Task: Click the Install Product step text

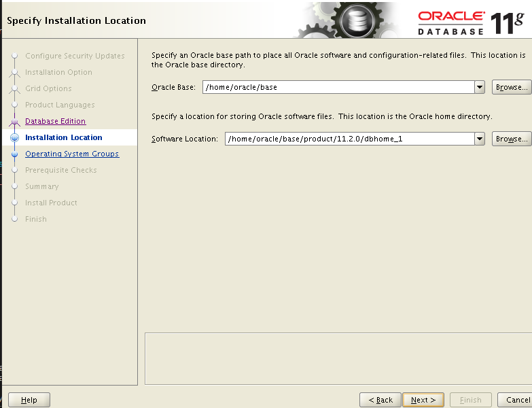Action: [51, 203]
